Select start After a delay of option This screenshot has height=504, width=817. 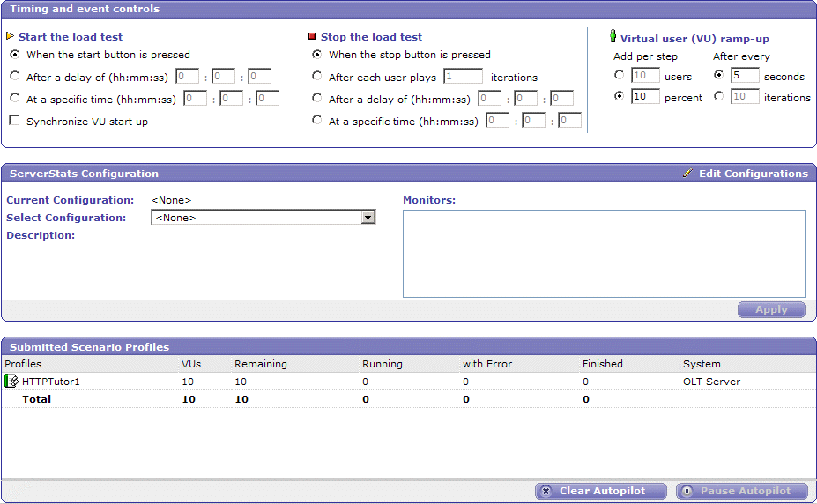[x=15, y=76]
